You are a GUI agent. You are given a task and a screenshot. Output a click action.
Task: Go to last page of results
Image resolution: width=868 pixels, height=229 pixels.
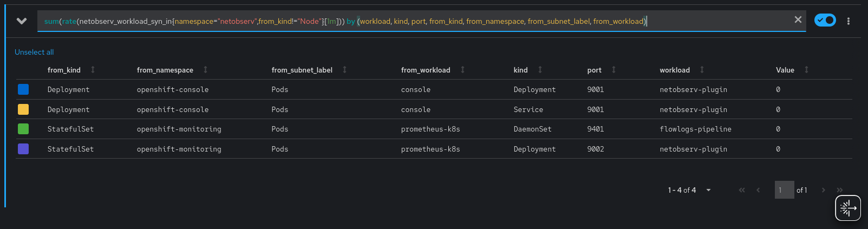(x=839, y=190)
